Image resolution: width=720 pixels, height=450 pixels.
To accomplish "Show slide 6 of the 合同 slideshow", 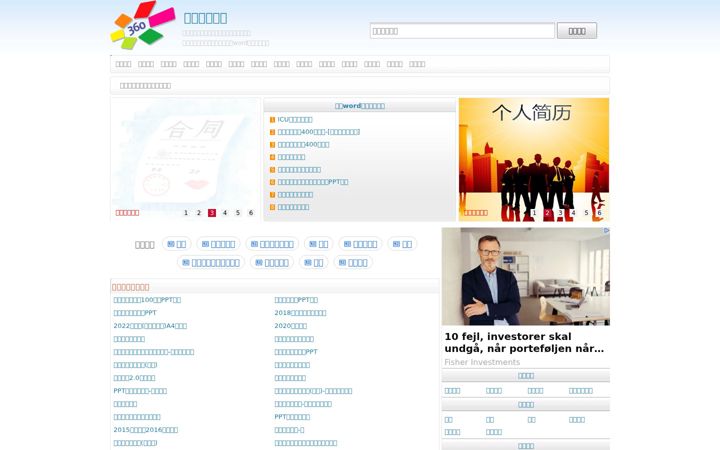I will click(x=251, y=213).
